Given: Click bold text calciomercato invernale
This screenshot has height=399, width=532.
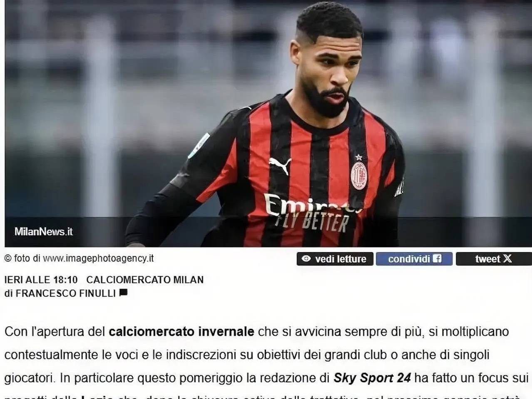Looking at the screenshot, I should tap(181, 332).
